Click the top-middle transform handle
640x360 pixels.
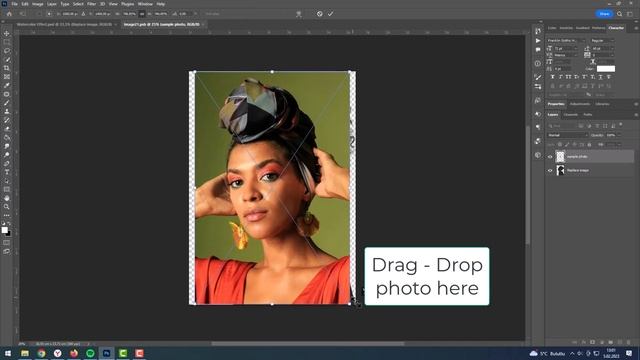272,72
